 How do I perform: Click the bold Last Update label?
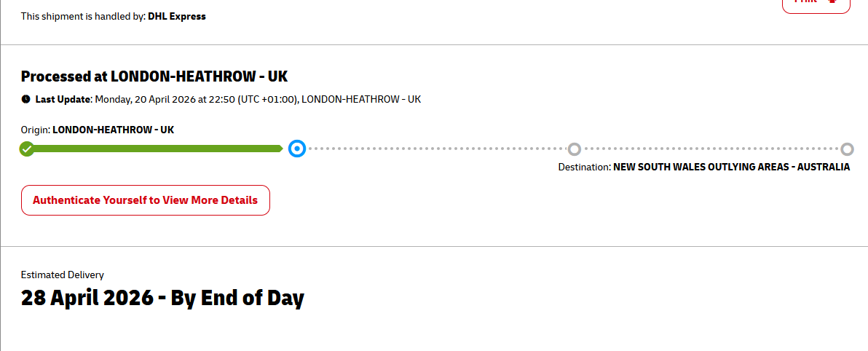point(63,99)
